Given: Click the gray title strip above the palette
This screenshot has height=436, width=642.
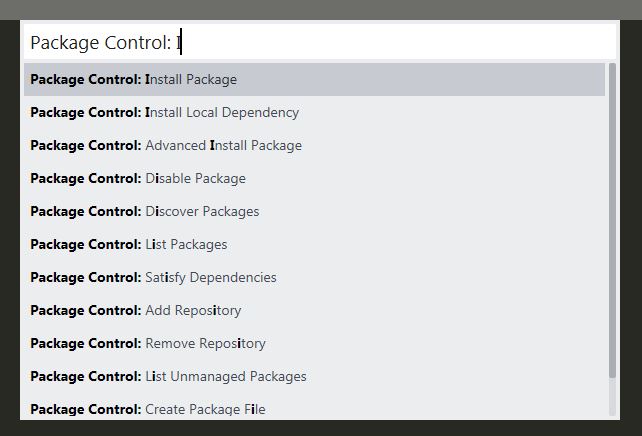Looking at the screenshot, I should pos(320,9).
